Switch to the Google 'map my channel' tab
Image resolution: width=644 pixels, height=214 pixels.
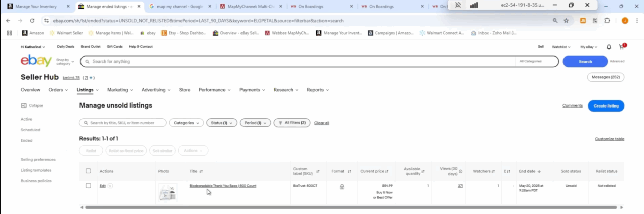[180, 6]
